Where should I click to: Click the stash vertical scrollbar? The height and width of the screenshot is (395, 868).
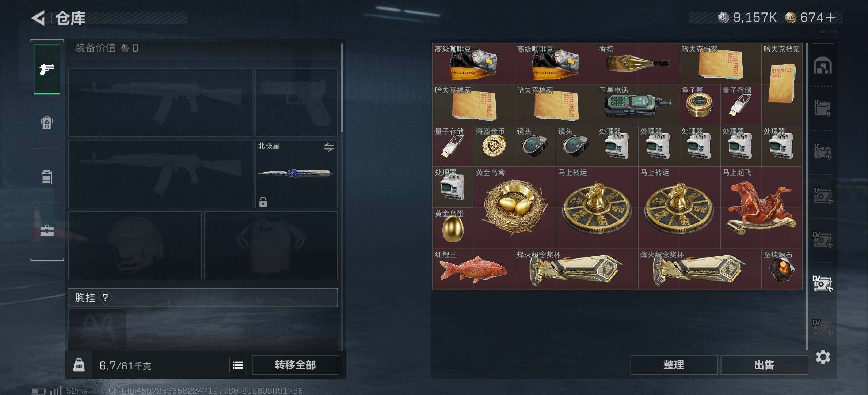(807, 196)
